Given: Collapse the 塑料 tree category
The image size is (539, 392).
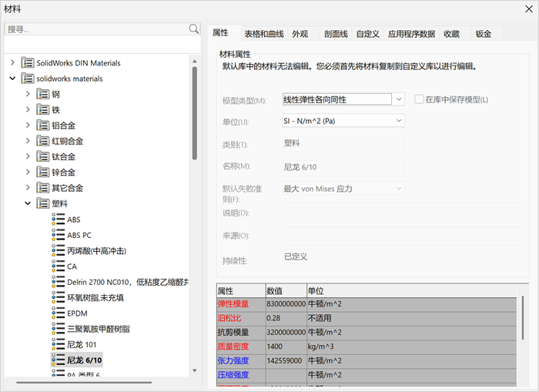Looking at the screenshot, I should [28, 203].
